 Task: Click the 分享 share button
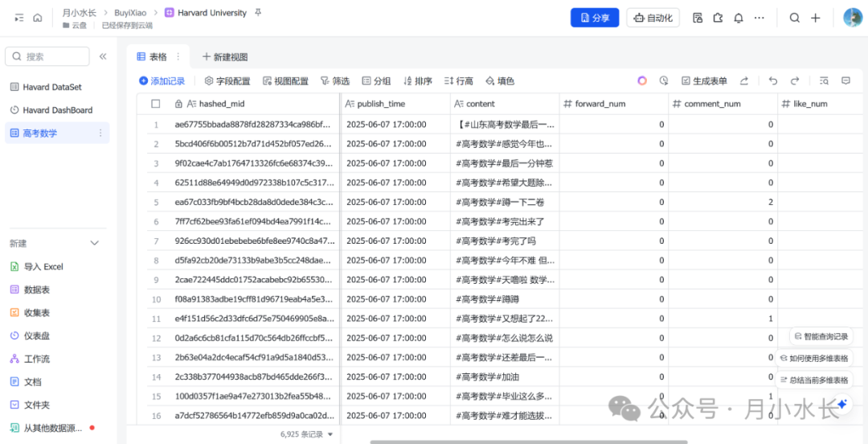click(x=595, y=18)
